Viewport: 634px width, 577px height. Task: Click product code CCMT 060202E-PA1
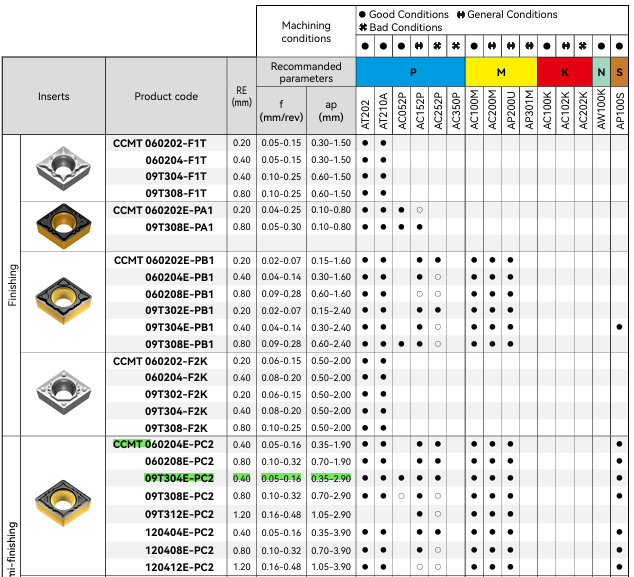pos(163,210)
